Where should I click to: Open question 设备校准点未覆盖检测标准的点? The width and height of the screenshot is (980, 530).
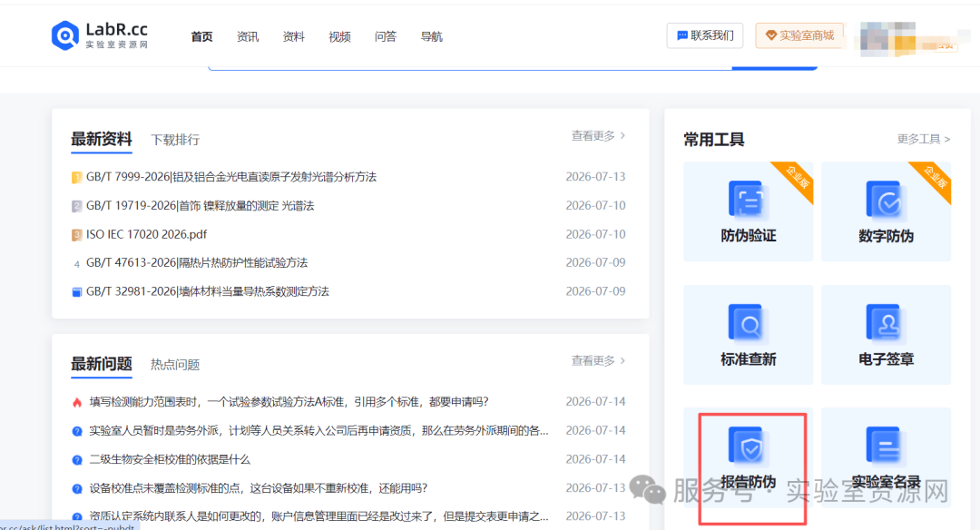[x=258, y=488]
